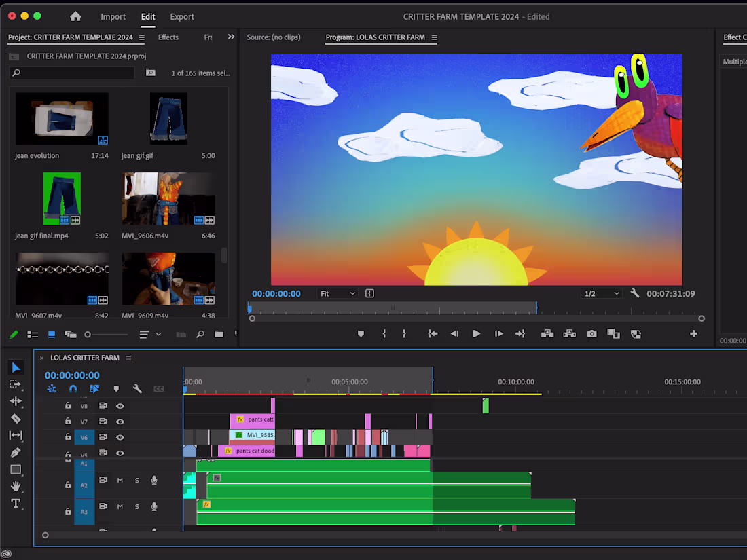Hide the V7 video track with its eye icon

pos(121,422)
